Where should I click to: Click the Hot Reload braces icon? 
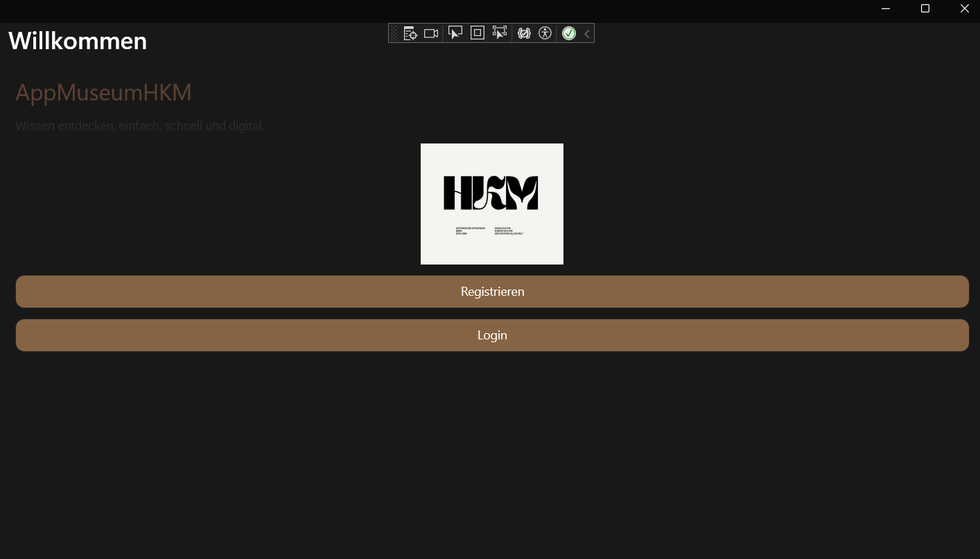[x=524, y=33]
